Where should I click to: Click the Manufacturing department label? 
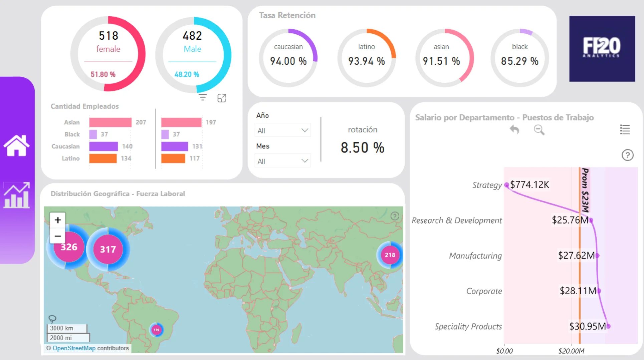tap(475, 256)
